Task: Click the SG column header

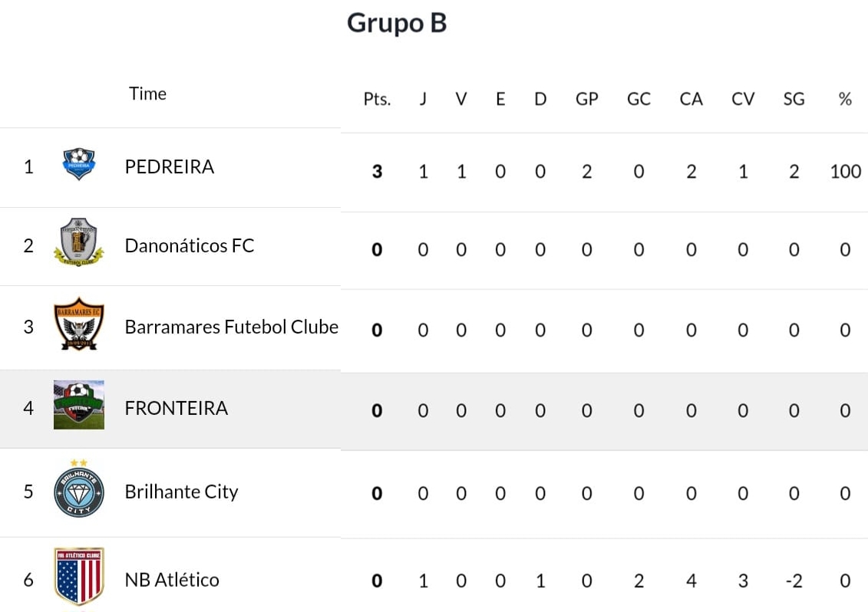Action: click(x=794, y=99)
